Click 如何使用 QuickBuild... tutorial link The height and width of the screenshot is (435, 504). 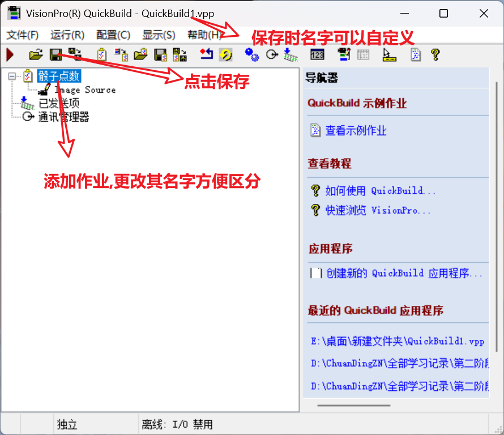click(381, 191)
